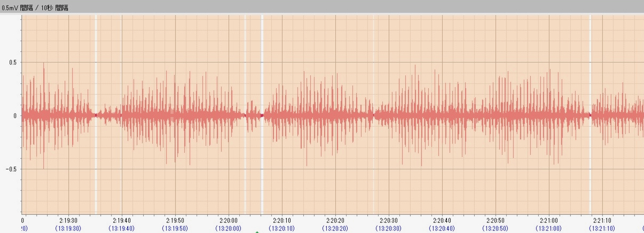Click the (13:21:00) blue clock time label
Screen dimensions: 644x233
pos(549,228)
